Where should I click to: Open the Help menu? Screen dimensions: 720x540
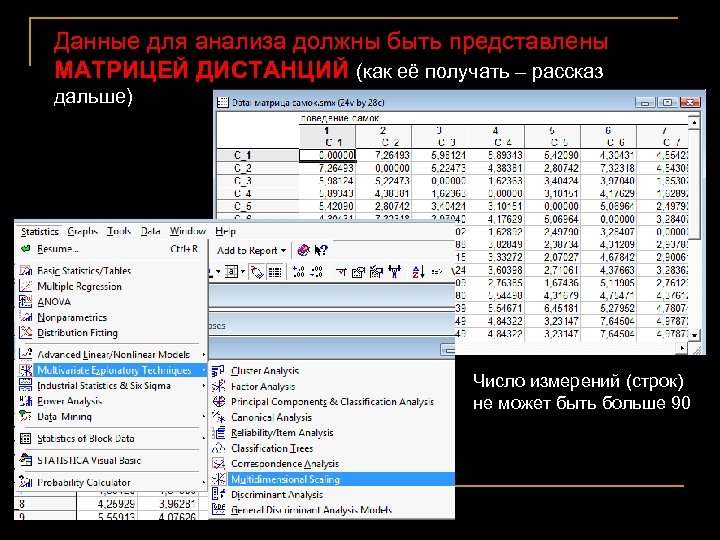225,231
